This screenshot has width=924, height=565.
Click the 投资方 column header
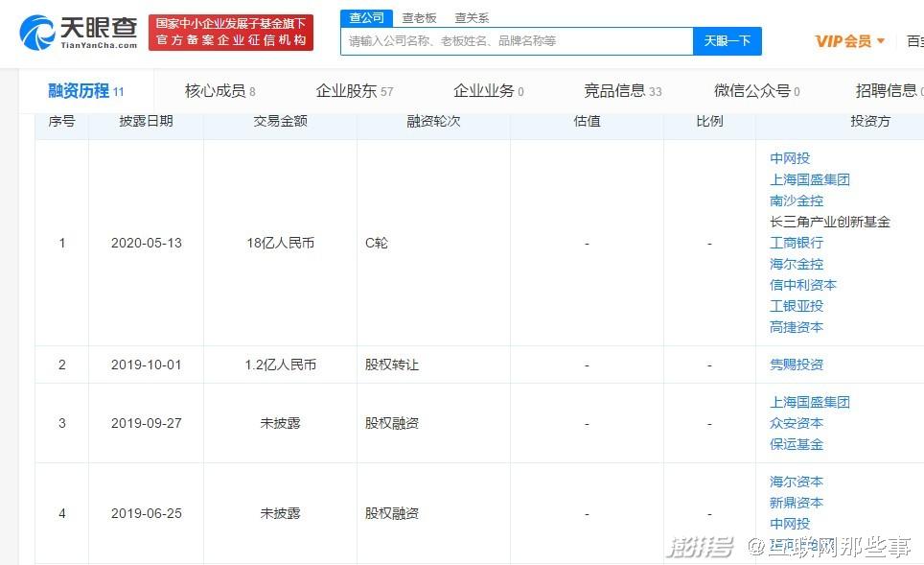tap(870, 121)
